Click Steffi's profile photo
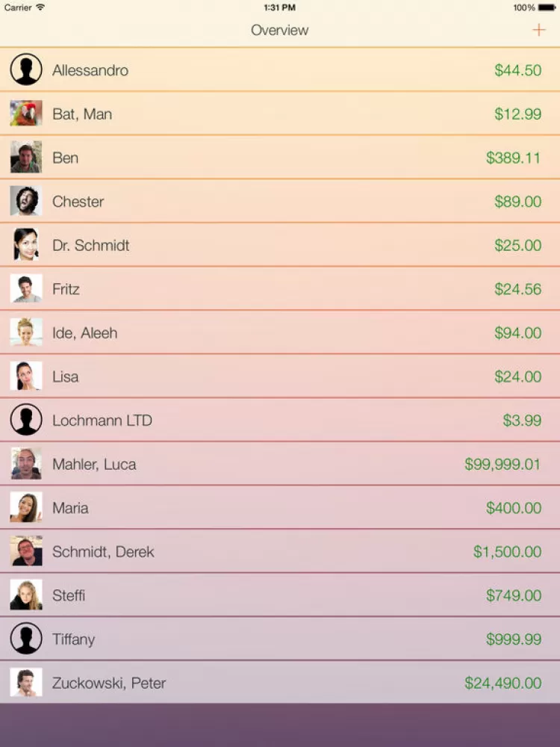 coord(26,595)
